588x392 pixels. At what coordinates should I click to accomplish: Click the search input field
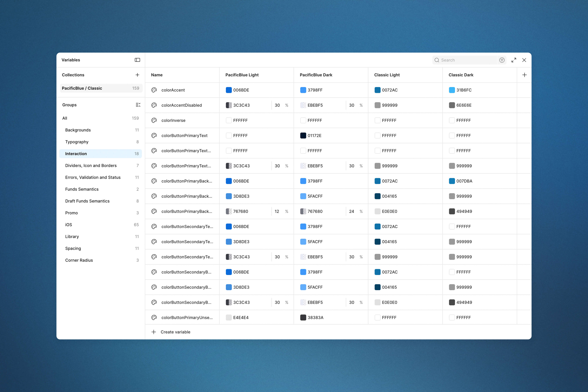(x=468, y=60)
